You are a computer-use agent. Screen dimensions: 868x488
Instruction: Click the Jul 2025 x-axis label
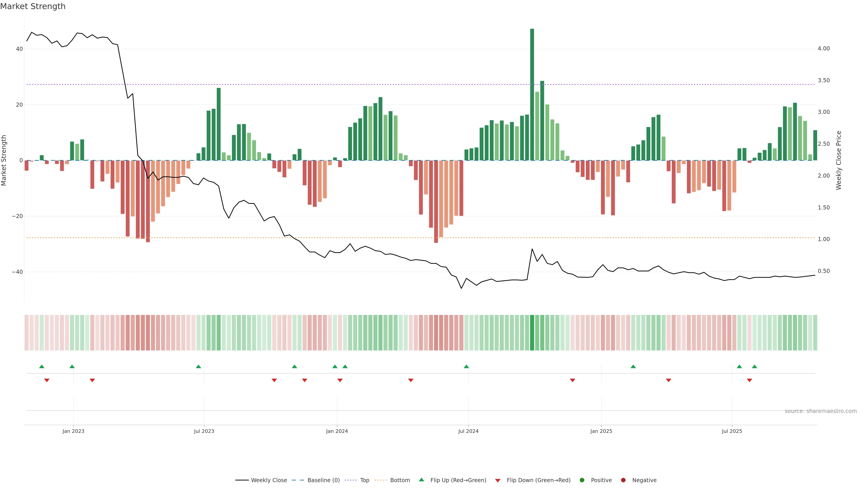pyautogui.click(x=732, y=431)
